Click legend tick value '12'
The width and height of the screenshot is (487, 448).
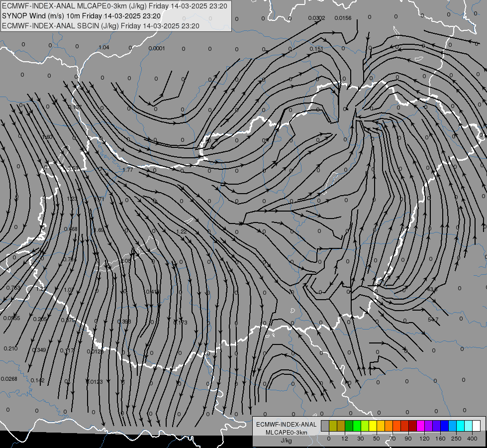pos(345,439)
